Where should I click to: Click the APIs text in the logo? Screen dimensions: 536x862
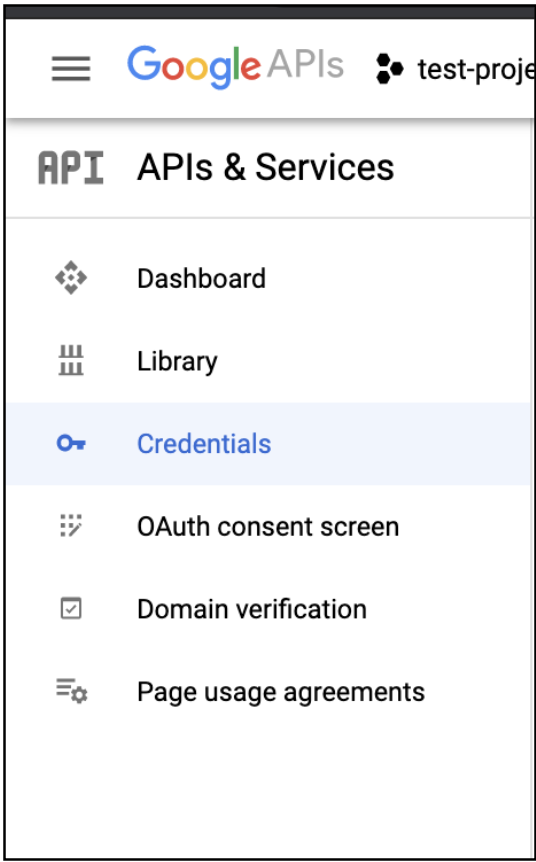(306, 64)
